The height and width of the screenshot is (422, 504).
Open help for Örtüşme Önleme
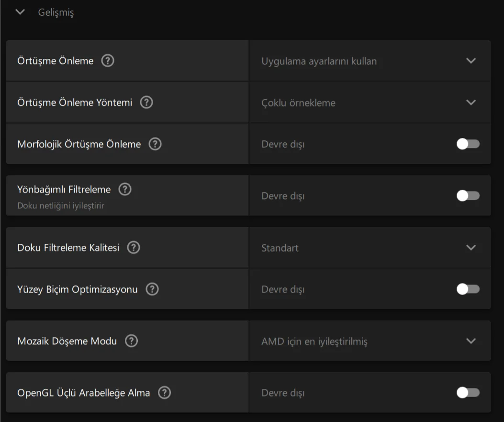tap(108, 60)
